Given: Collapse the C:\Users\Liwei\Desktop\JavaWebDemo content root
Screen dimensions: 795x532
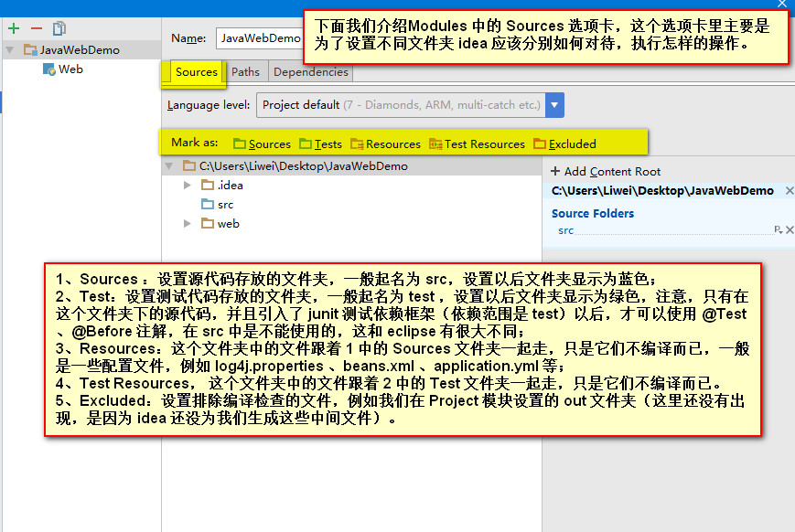Looking at the screenshot, I should 169,165.
